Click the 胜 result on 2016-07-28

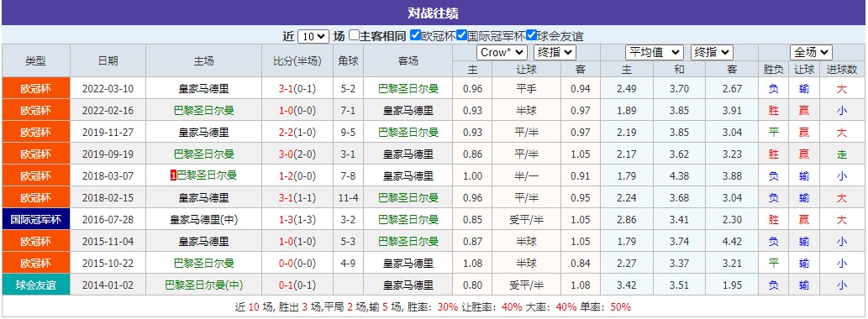[773, 219]
